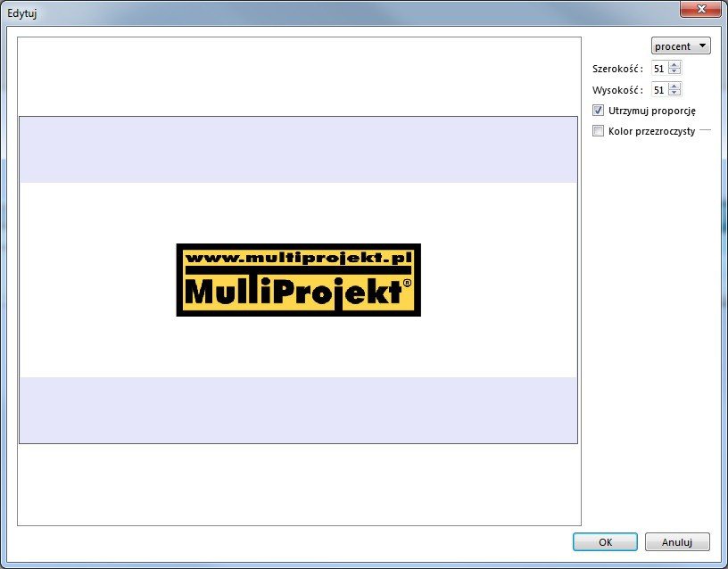Decrease Wysokość value with down arrow

[674, 93]
